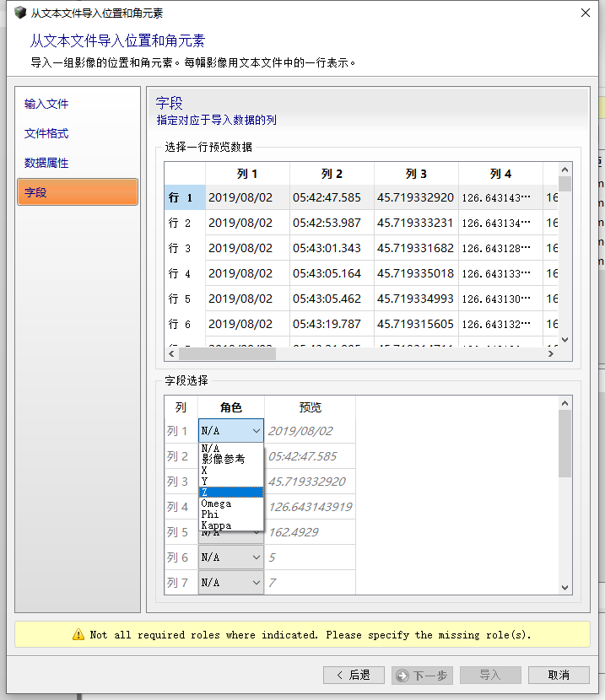
Task: Expand the partially hidden 列 5 dropdown arrow
Action: [257, 532]
